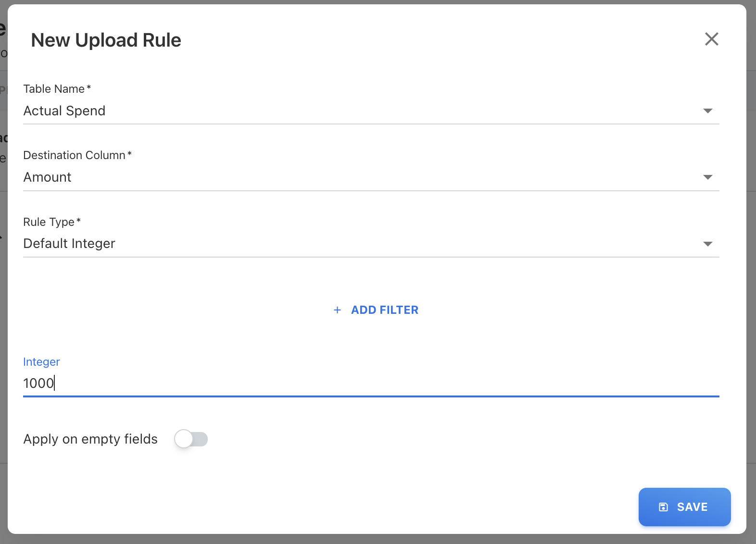Click the 'Rule Type' field label
This screenshot has height=544, width=756.
(49, 222)
